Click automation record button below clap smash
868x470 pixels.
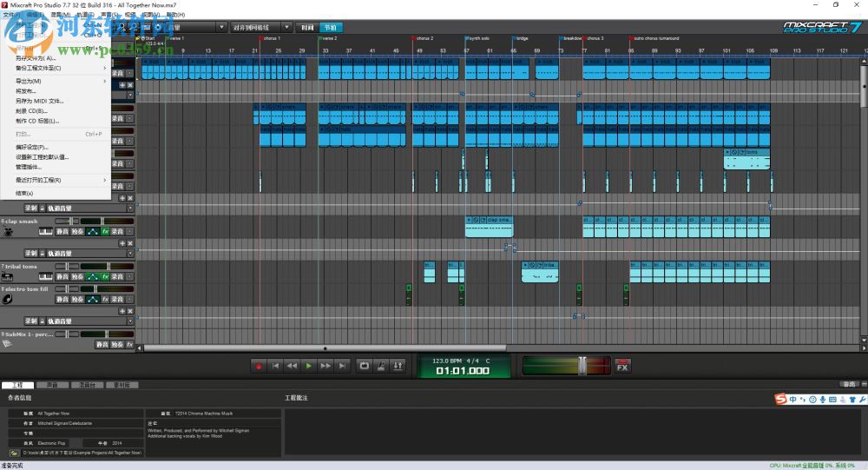(x=31, y=254)
